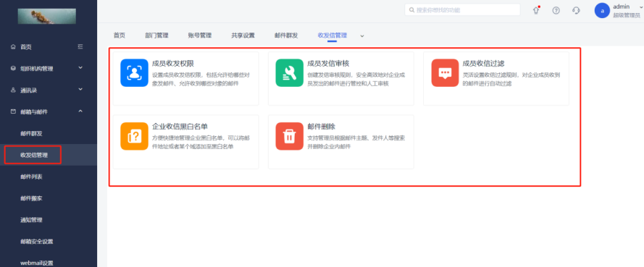The image size is (644, 267).
Task: Switch to the 账号管理 tab
Action: pyautogui.click(x=200, y=35)
